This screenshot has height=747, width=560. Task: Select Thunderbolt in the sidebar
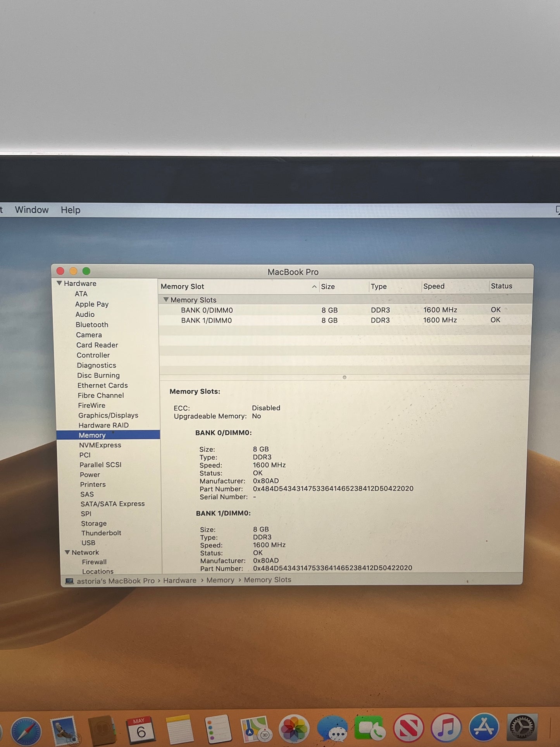pos(101,533)
